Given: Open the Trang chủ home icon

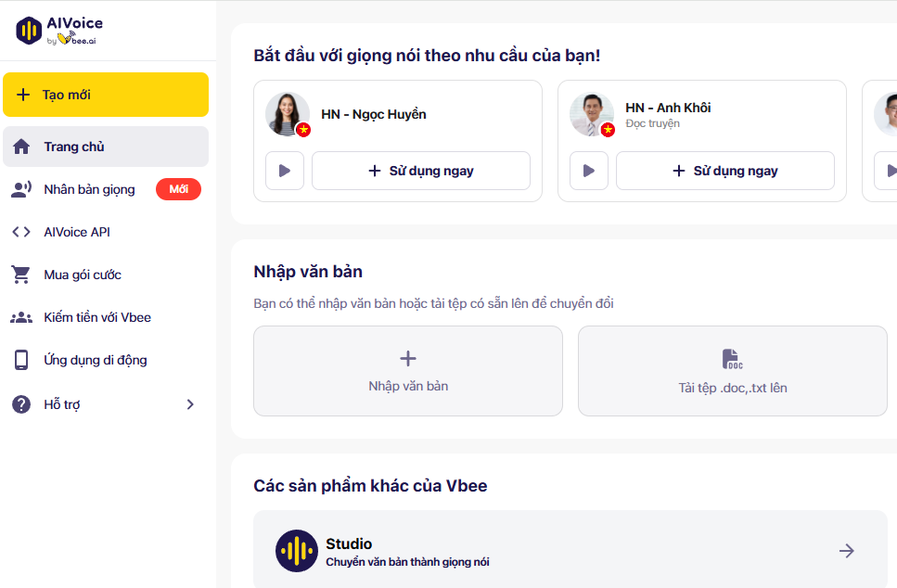Looking at the screenshot, I should [x=20, y=146].
